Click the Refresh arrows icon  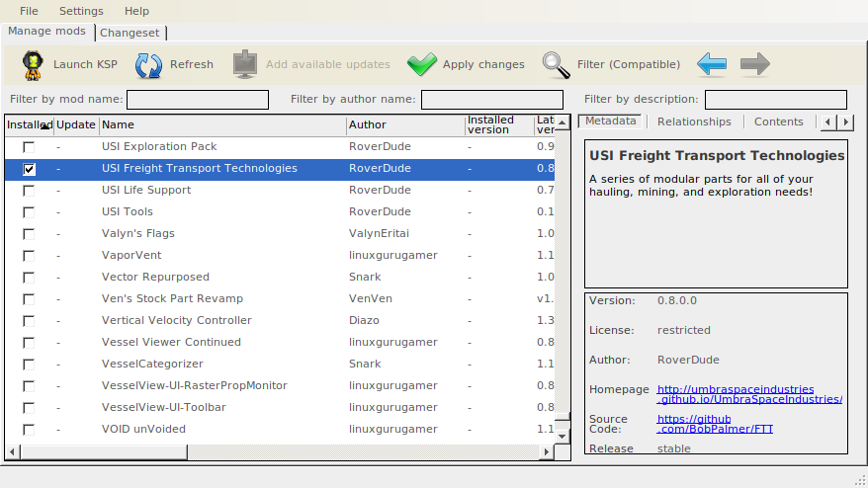pos(149,65)
